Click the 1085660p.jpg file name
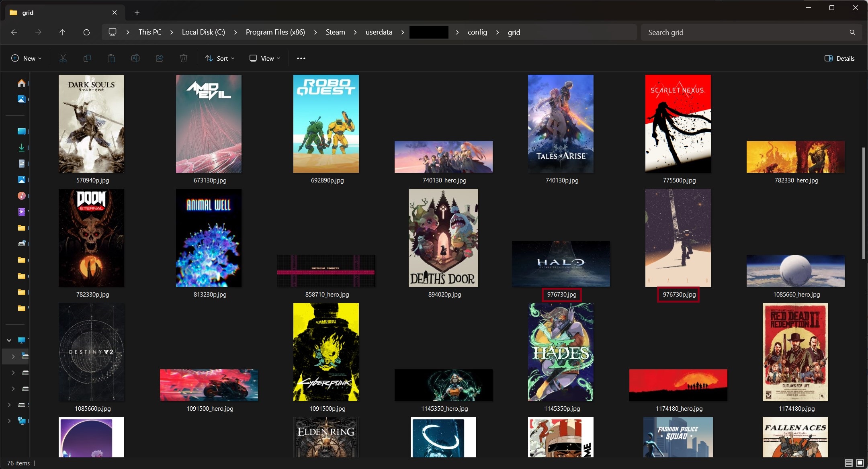The width and height of the screenshot is (868, 469). [x=93, y=409]
